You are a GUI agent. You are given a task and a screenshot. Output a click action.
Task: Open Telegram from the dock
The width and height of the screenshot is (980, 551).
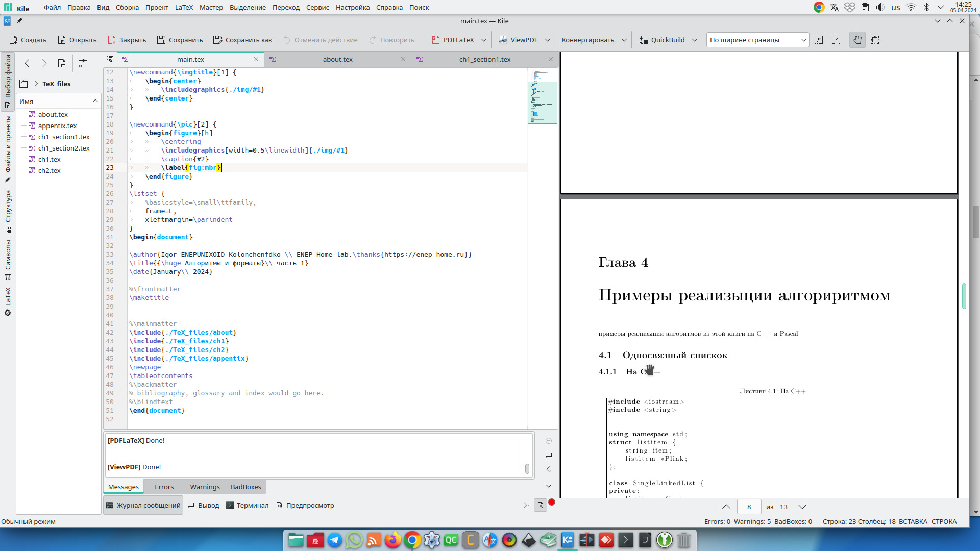335,540
